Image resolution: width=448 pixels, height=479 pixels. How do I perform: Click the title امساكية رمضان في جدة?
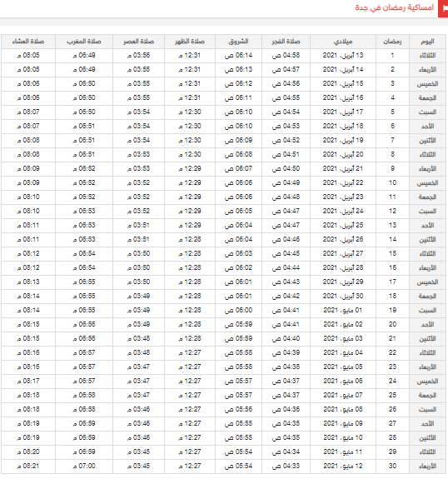click(x=394, y=7)
